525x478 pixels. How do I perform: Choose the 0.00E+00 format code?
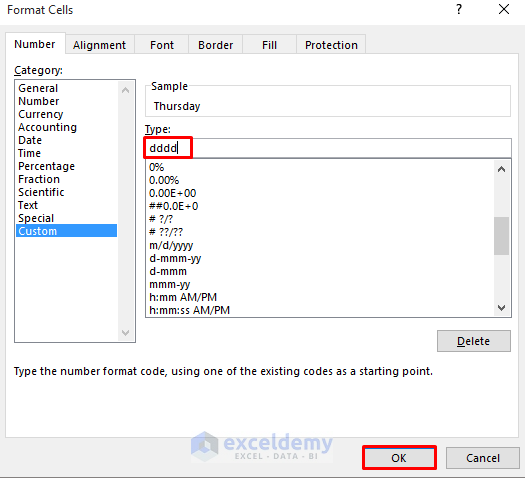pyautogui.click(x=320, y=193)
